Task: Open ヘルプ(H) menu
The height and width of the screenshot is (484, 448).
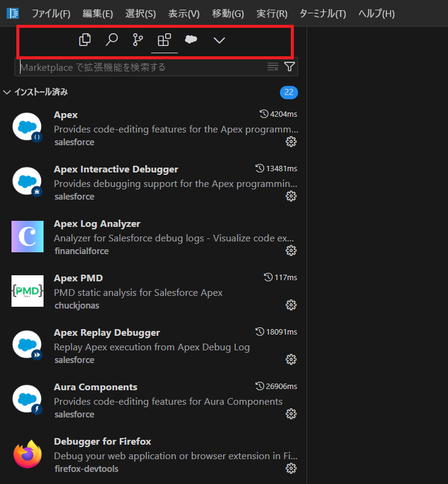Action: (x=377, y=13)
